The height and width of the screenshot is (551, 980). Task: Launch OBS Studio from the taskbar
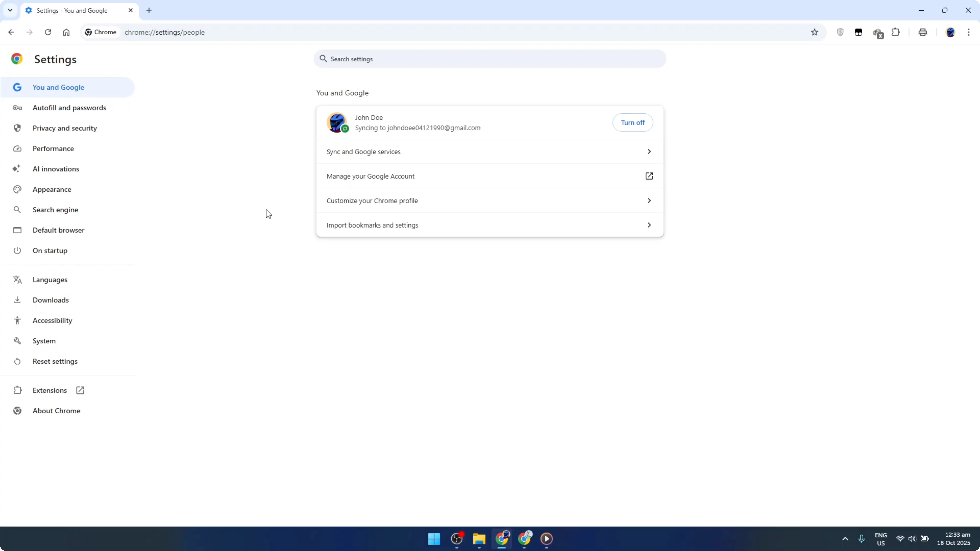(x=456, y=539)
